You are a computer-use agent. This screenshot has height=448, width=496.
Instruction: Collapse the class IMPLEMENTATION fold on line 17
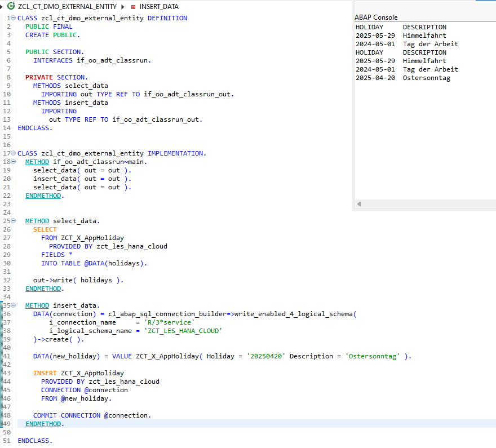tap(14, 153)
